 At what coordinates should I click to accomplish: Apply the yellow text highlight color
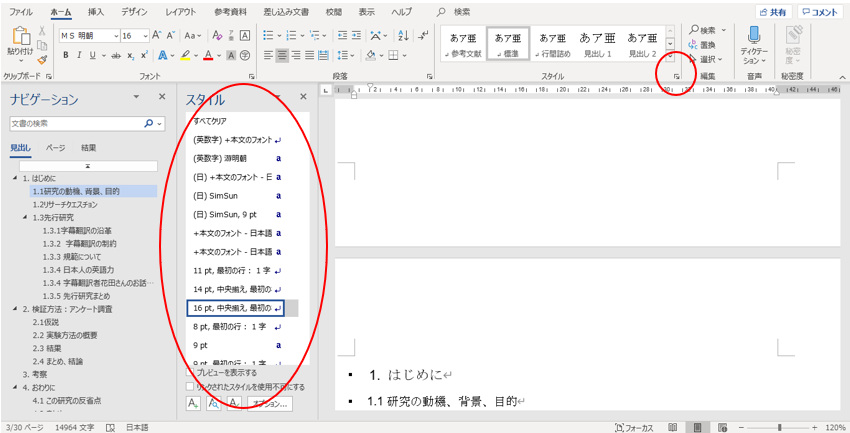[185, 55]
